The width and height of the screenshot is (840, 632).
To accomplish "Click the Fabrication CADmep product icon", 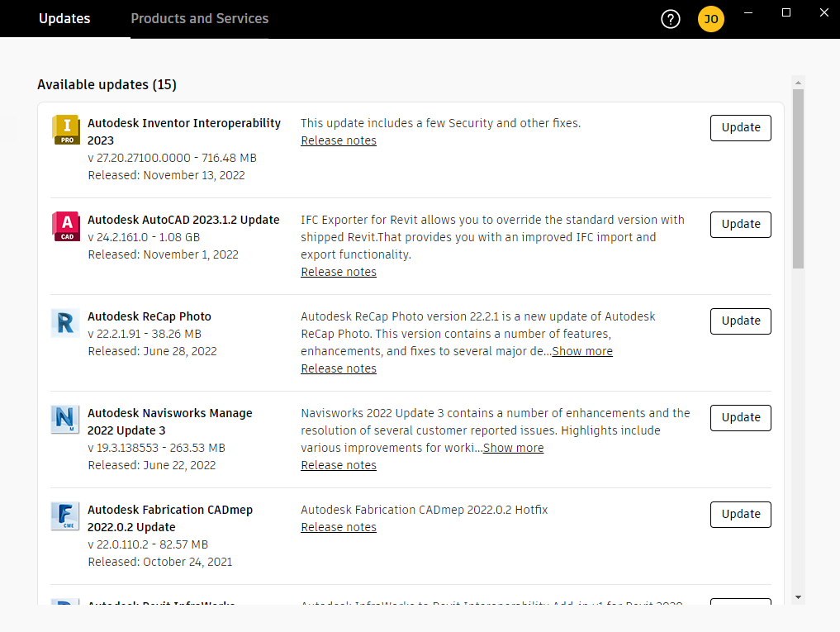I will click(x=65, y=516).
